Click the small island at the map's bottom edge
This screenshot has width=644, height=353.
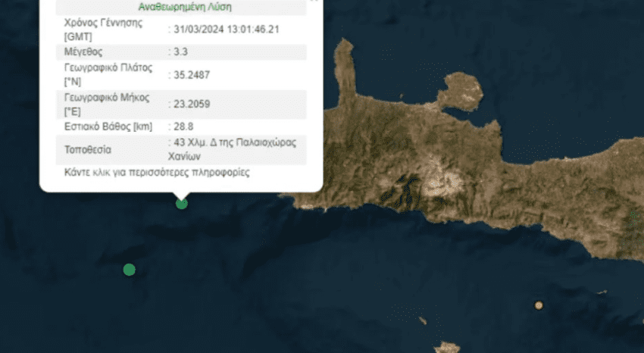pos(447,348)
